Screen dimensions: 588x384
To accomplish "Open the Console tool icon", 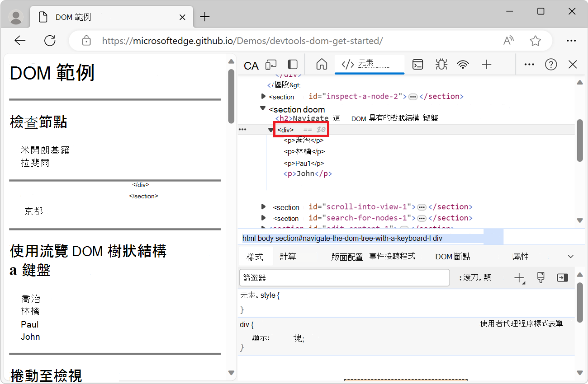I will [x=417, y=65].
